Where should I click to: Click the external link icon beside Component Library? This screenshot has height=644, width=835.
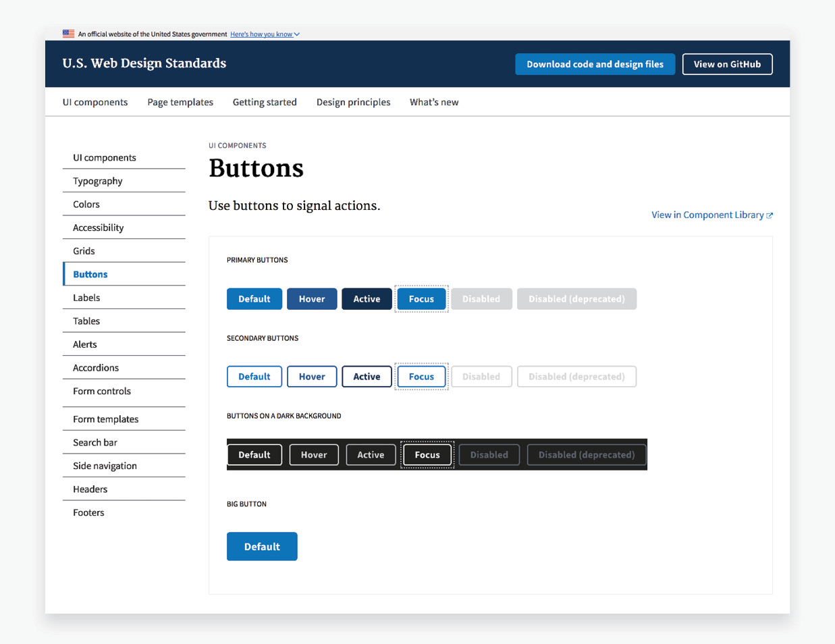pyautogui.click(x=770, y=215)
